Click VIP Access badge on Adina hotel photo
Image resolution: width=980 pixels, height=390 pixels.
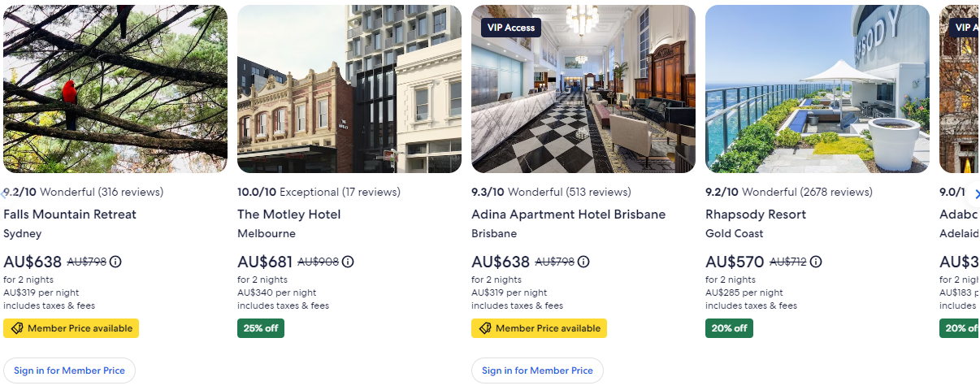pos(510,28)
